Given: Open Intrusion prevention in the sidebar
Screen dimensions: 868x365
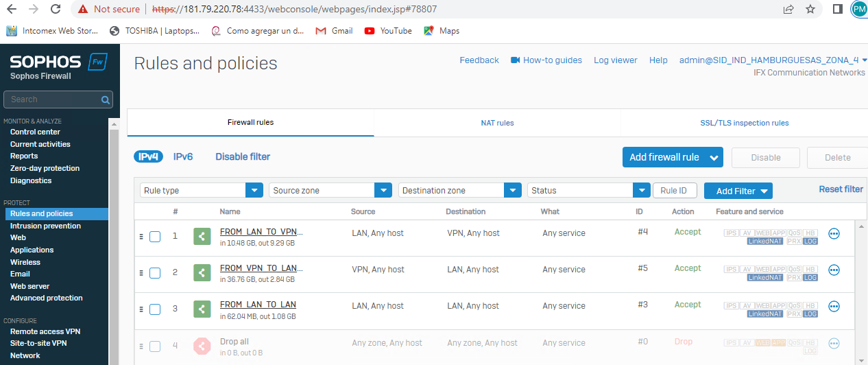Looking at the screenshot, I should click(x=45, y=226).
